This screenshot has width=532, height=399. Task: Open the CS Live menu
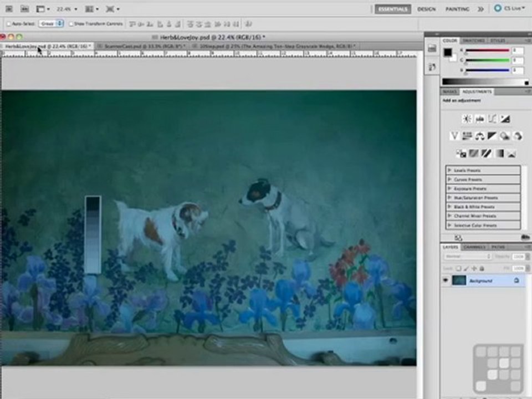[x=510, y=8]
